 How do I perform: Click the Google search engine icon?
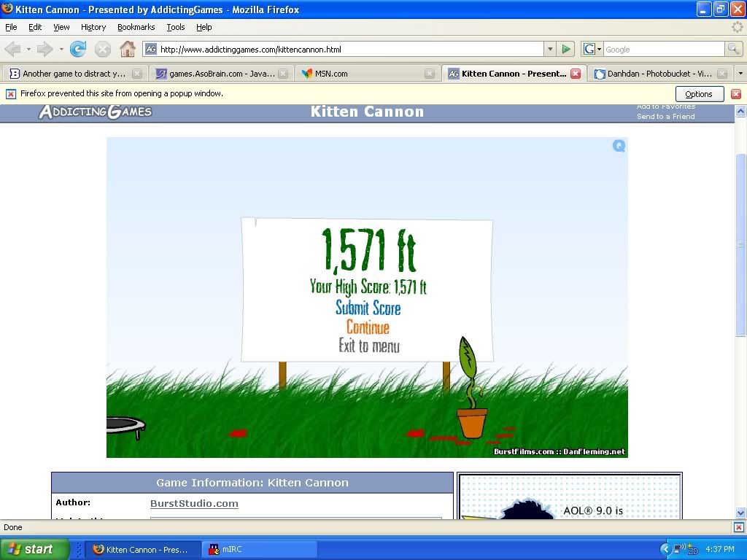pos(589,49)
